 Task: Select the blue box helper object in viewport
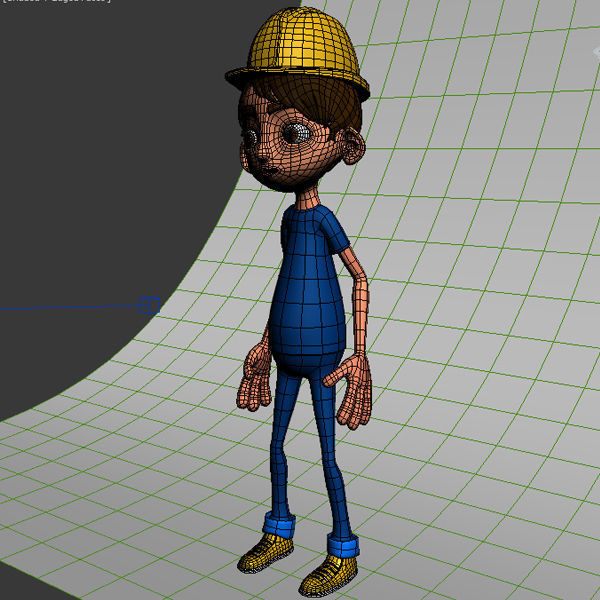pyautogui.click(x=150, y=305)
